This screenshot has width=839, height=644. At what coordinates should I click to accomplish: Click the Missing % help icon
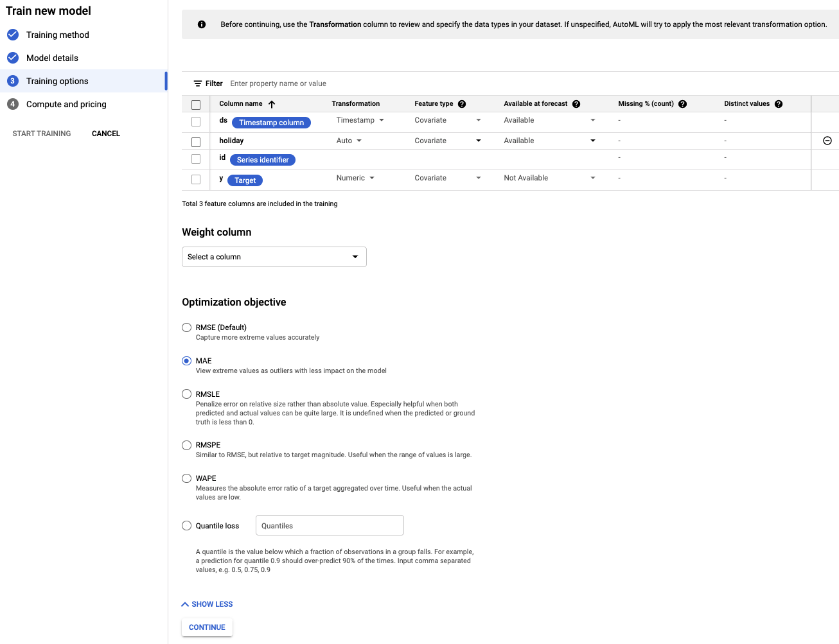682,104
